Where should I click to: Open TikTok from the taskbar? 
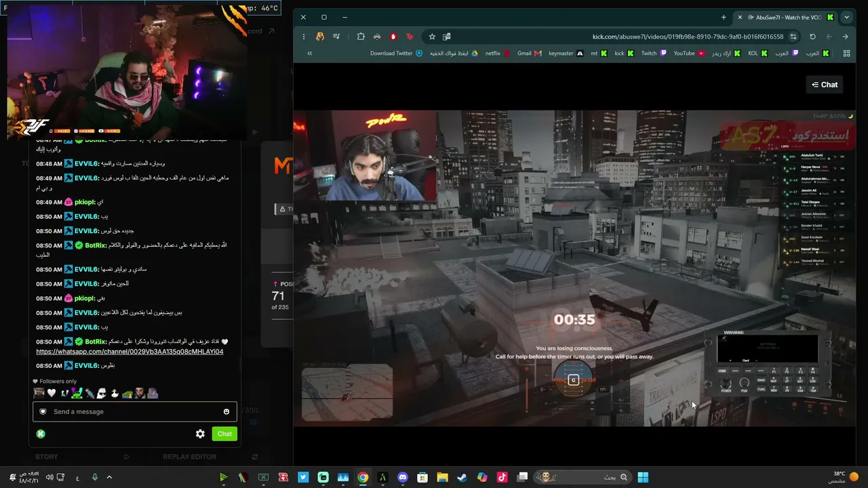[502, 477]
